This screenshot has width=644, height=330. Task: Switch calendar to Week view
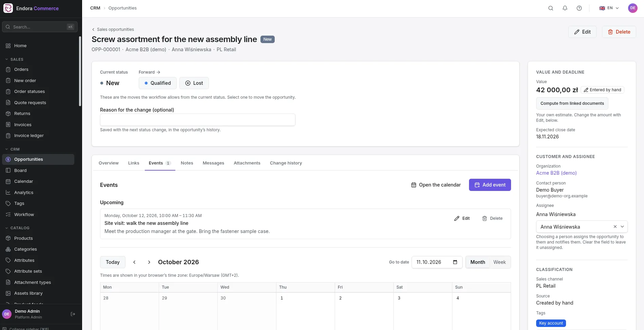500,262
